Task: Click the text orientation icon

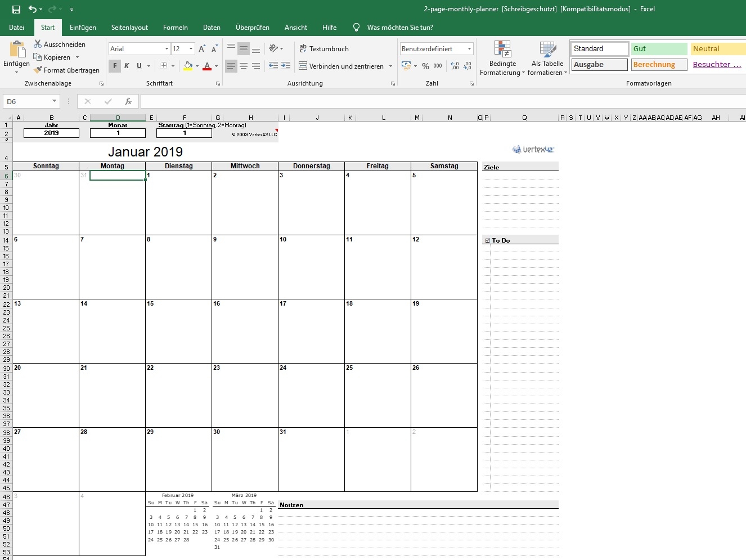Action: (273, 48)
